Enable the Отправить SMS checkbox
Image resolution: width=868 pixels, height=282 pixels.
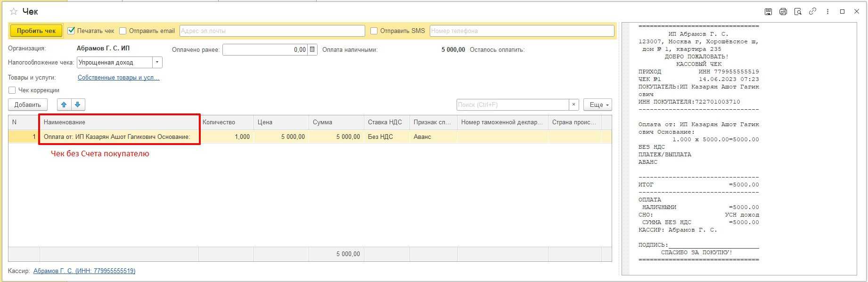pos(374,31)
